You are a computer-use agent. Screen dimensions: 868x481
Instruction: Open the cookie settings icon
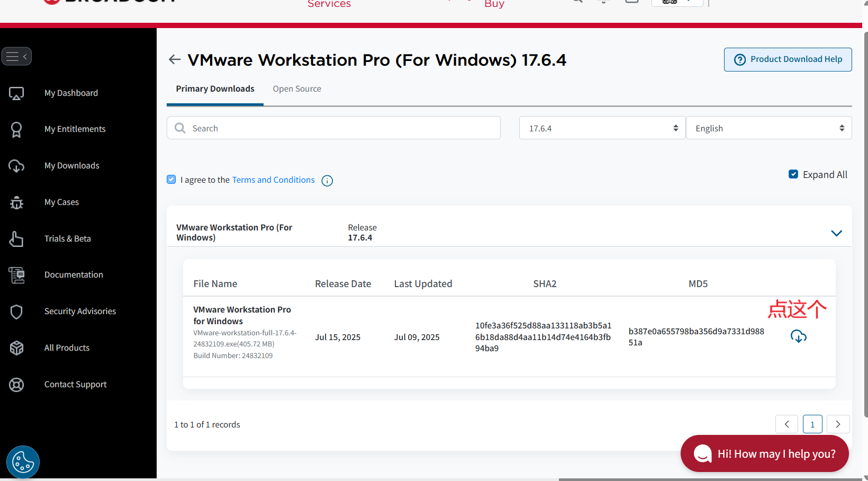[23, 462]
